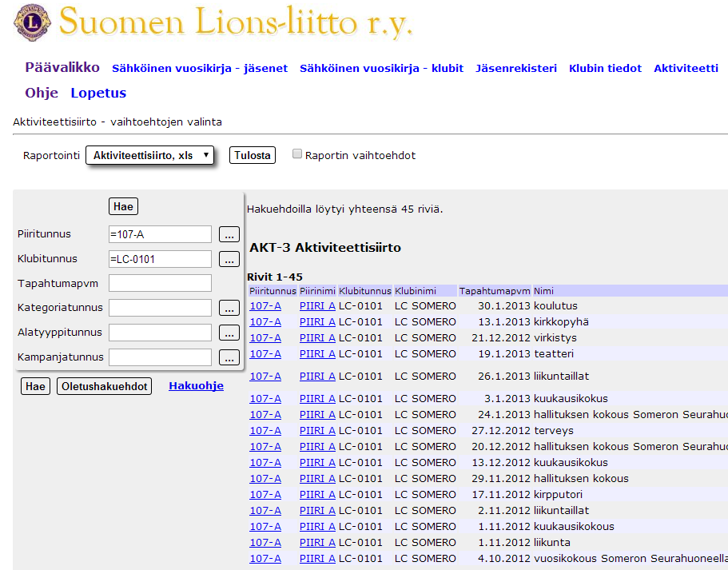
Task: Open Klubin tiedot menu item
Action: pyautogui.click(x=605, y=68)
